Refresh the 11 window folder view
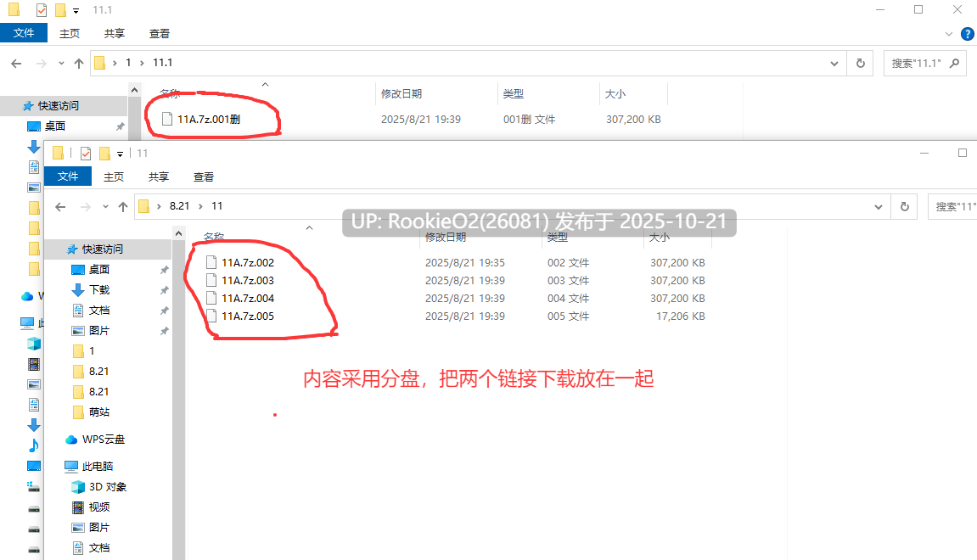This screenshot has height=560, width=977. pyautogui.click(x=905, y=207)
